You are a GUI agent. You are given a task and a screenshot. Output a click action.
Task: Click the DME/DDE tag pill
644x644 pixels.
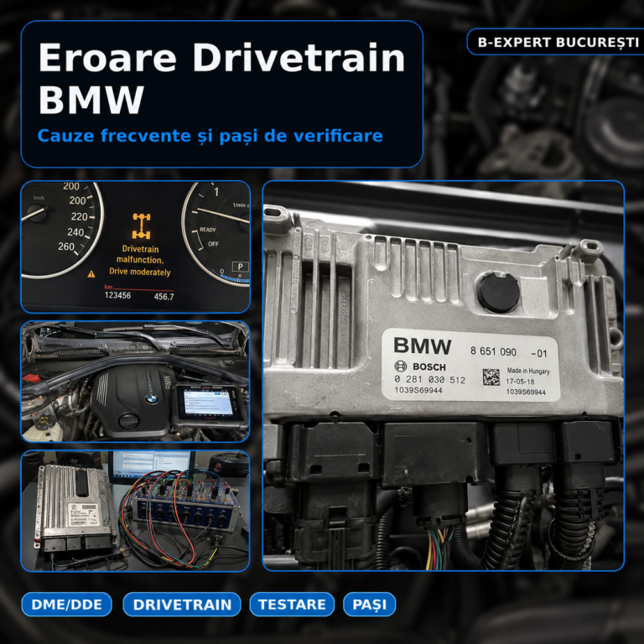[66, 604]
